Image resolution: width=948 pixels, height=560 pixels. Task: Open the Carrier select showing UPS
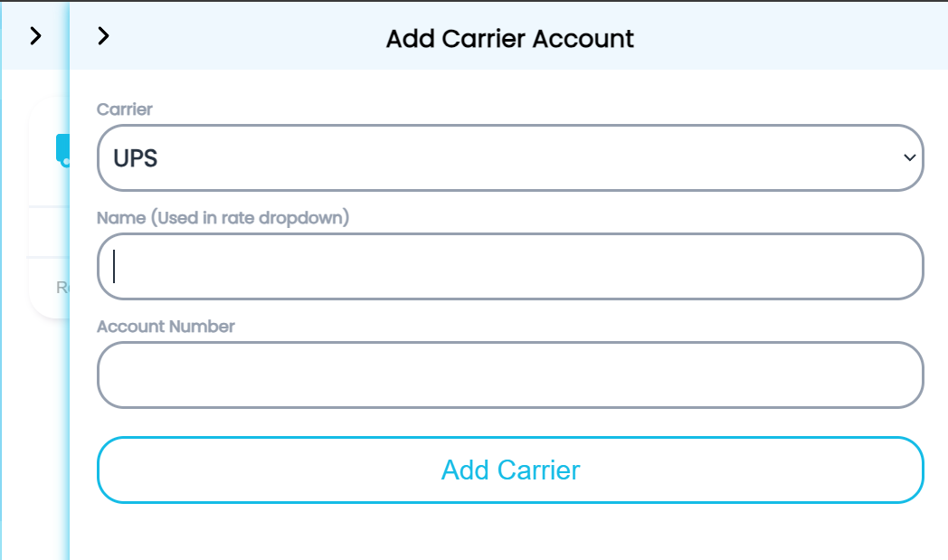coord(509,158)
